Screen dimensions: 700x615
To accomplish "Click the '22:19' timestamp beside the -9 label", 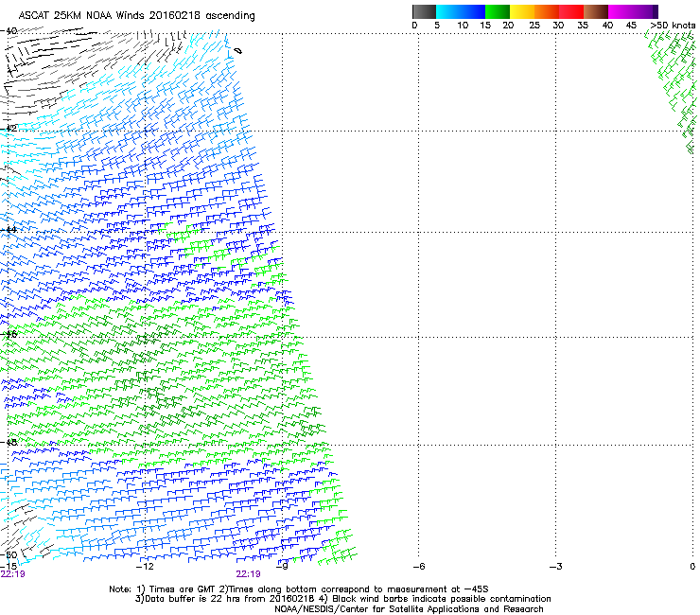I will pos(248,574).
